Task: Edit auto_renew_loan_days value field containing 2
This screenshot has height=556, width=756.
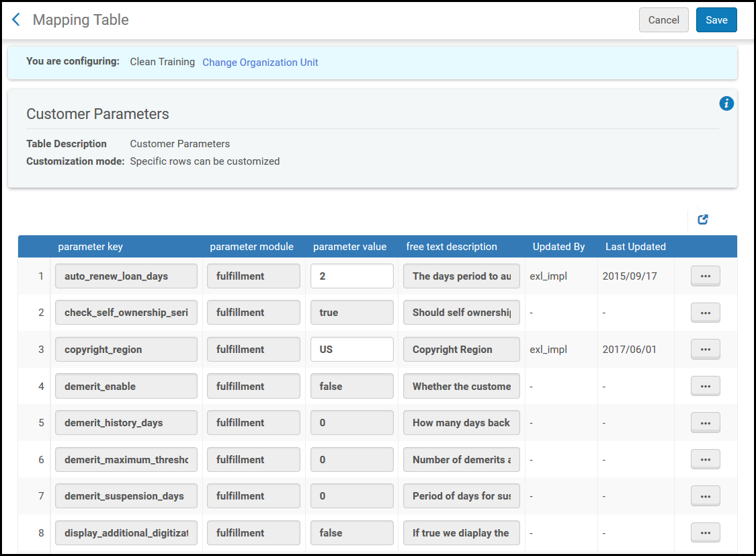Action: 352,276
